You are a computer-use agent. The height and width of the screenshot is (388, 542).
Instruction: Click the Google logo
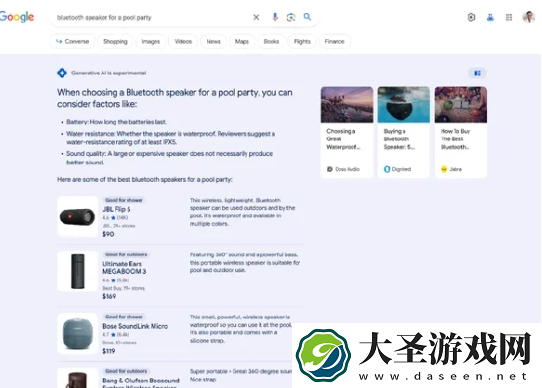pos(17,17)
